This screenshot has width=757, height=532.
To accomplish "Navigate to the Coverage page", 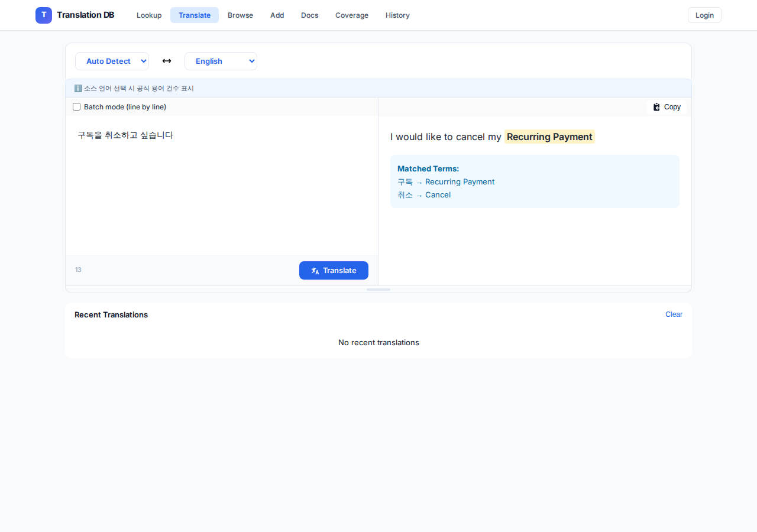I will click(x=351, y=15).
